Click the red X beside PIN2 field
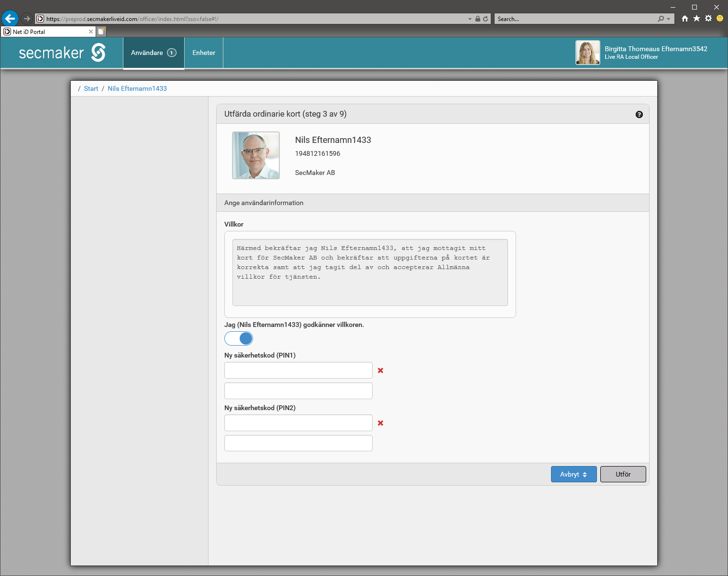 tap(380, 423)
